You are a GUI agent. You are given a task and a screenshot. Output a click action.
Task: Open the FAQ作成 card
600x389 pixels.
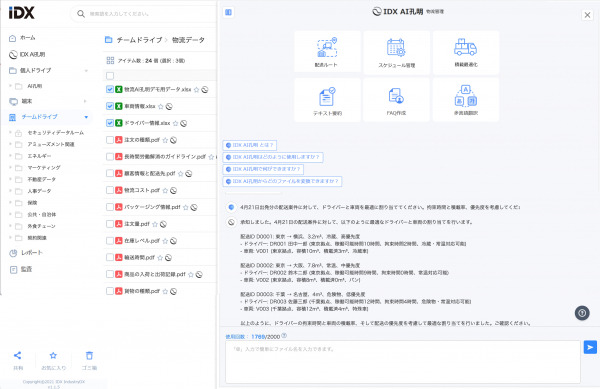396,100
